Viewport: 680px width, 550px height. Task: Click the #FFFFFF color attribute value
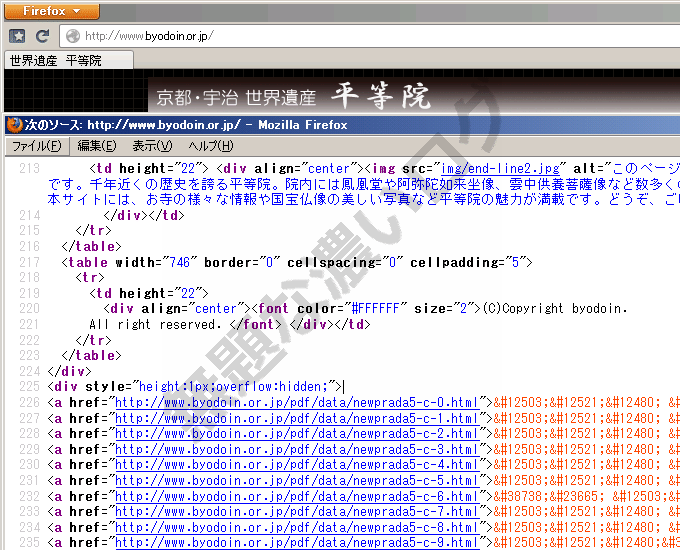(x=375, y=308)
